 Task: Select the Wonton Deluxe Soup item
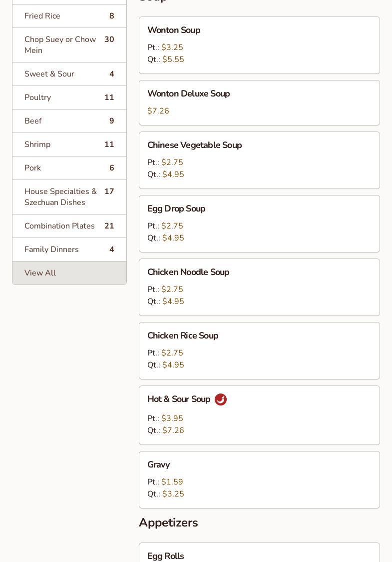point(259,102)
